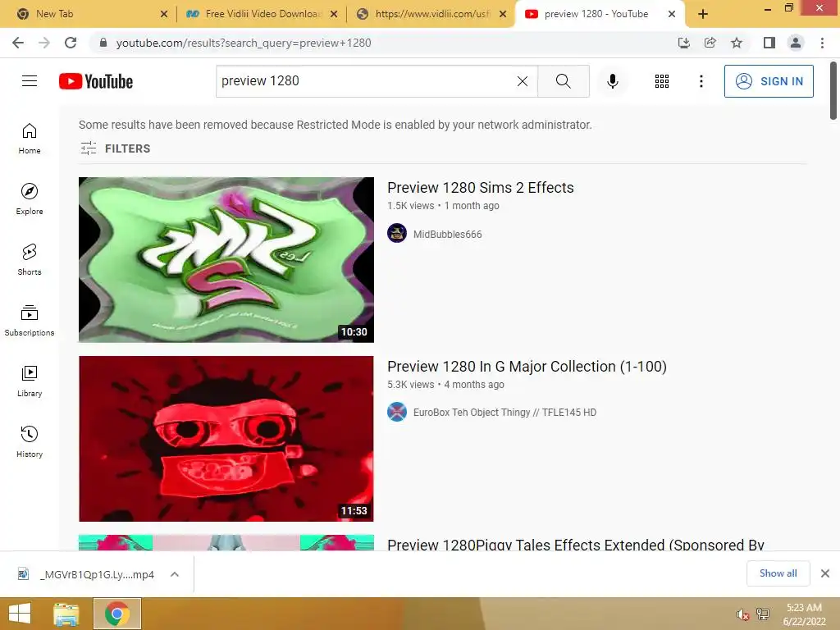Open Explore in the sidebar
The width and height of the screenshot is (840, 630).
click(x=30, y=199)
